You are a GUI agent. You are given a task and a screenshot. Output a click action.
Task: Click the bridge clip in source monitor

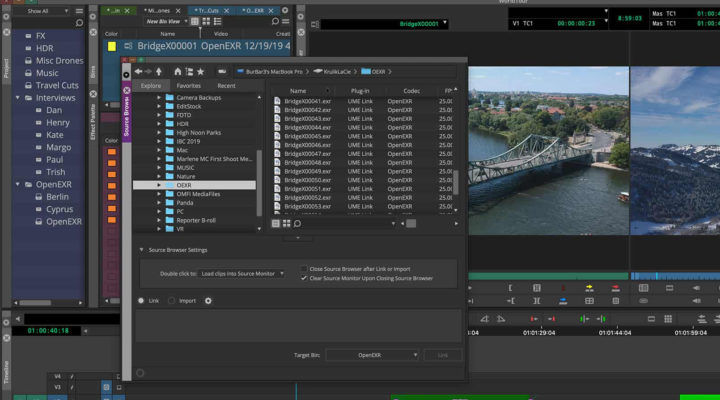coord(548,151)
